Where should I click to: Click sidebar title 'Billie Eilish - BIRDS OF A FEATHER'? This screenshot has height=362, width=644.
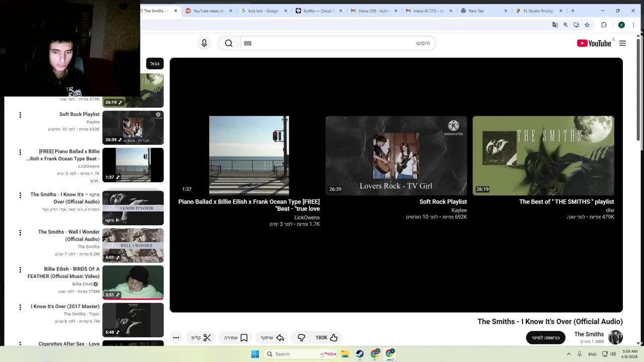click(x=63, y=273)
